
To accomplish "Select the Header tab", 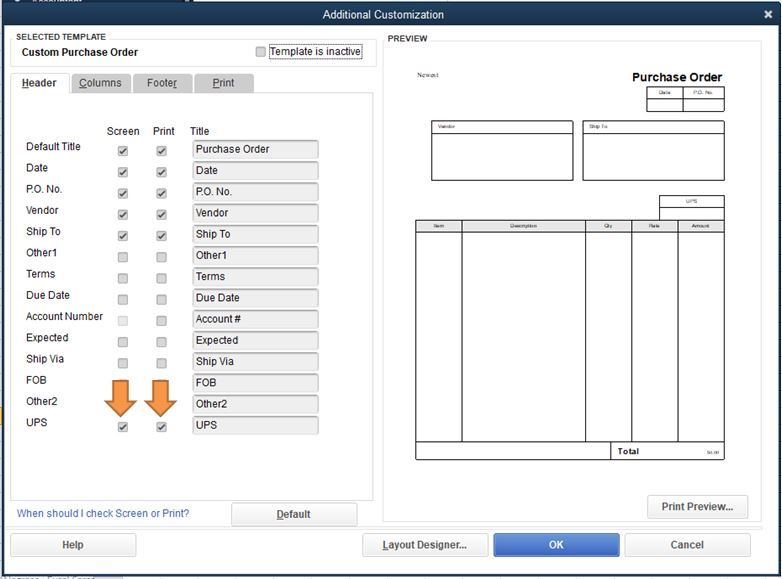I will point(39,83).
